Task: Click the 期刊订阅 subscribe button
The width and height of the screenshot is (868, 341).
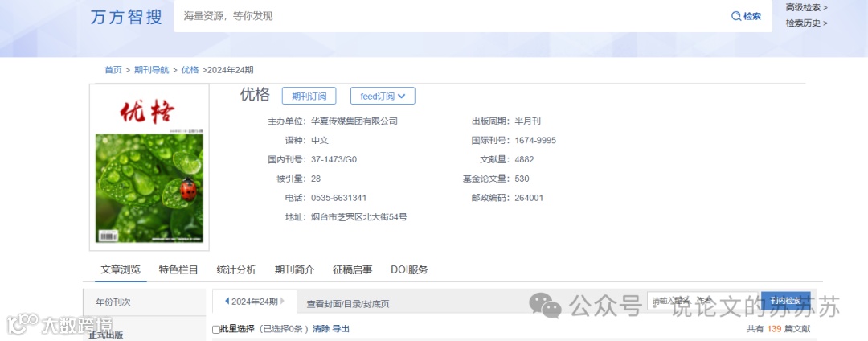Action: (x=309, y=96)
